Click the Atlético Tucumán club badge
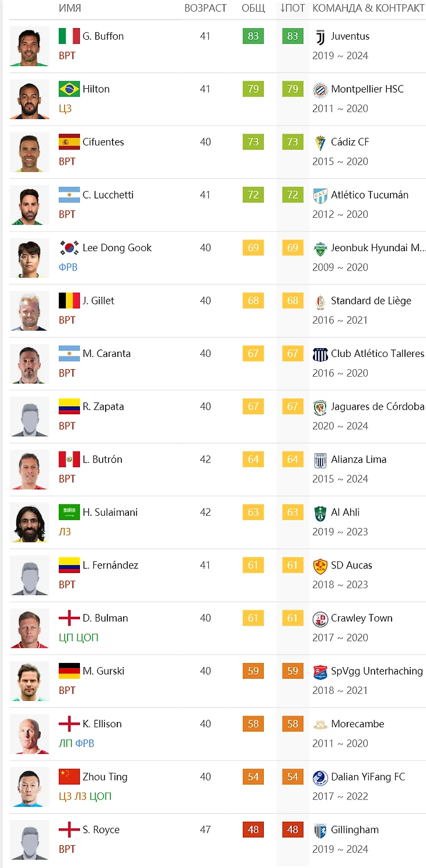Viewport: 426px width, 868px height. (320, 195)
